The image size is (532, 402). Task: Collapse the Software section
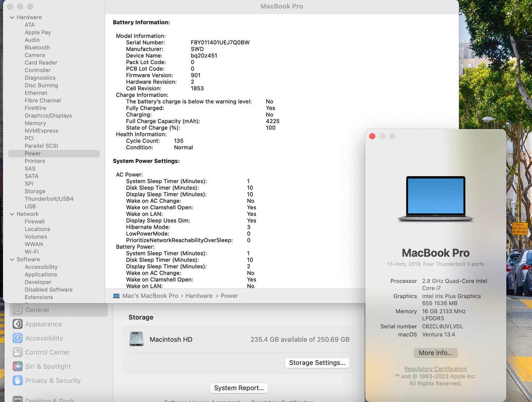click(x=12, y=259)
